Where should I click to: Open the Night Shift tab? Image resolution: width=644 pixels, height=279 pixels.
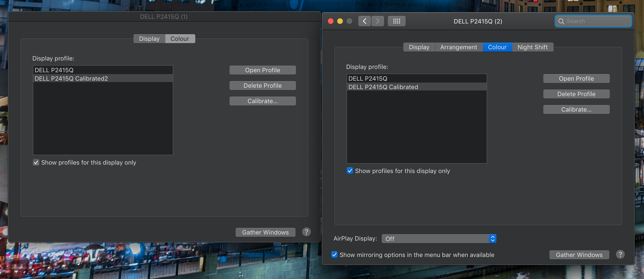pos(533,47)
